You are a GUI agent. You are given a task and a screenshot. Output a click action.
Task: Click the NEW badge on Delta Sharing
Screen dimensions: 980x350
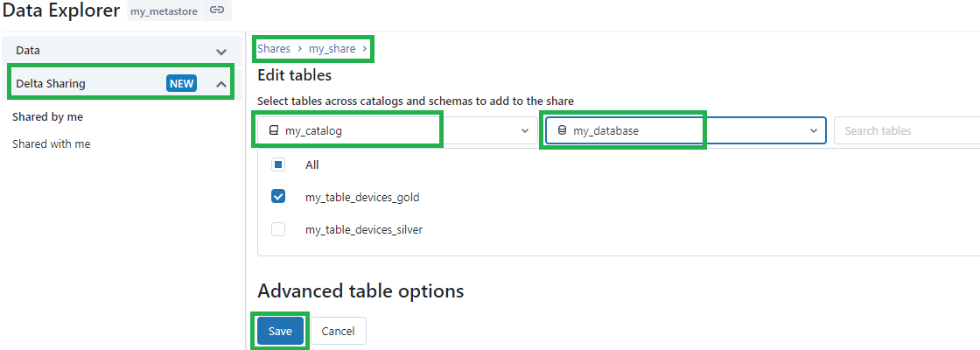click(181, 83)
